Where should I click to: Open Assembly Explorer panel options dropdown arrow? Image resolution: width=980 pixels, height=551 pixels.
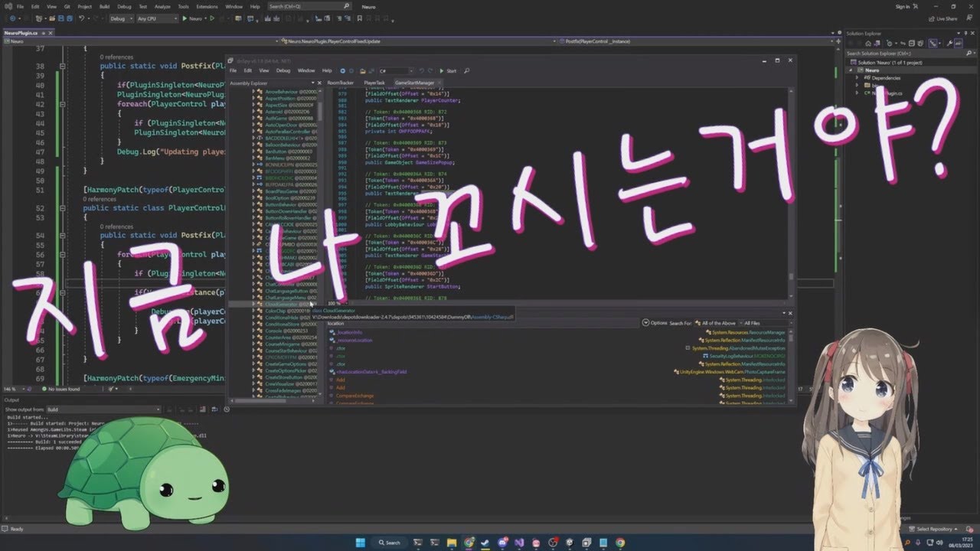[x=312, y=83]
